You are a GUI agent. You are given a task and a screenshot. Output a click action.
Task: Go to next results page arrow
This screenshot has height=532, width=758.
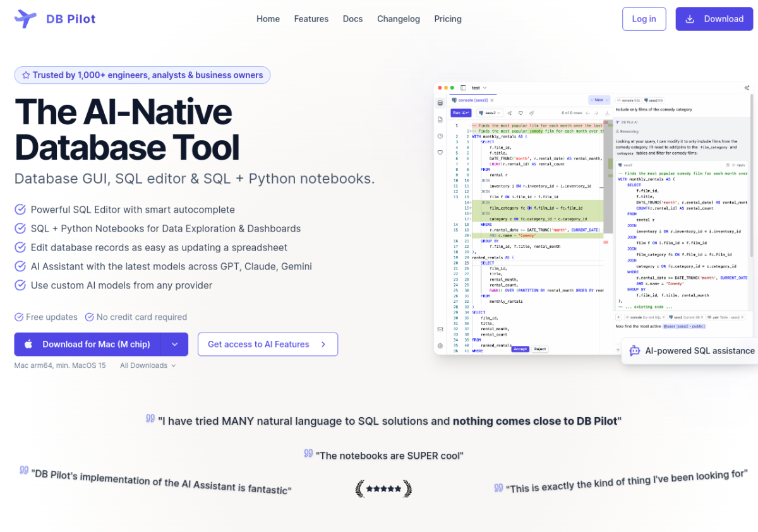(596, 113)
